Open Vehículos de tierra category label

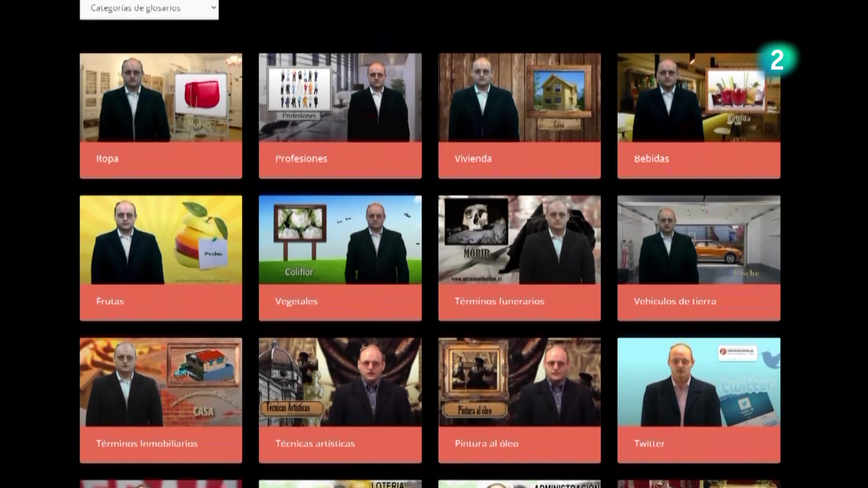675,301
